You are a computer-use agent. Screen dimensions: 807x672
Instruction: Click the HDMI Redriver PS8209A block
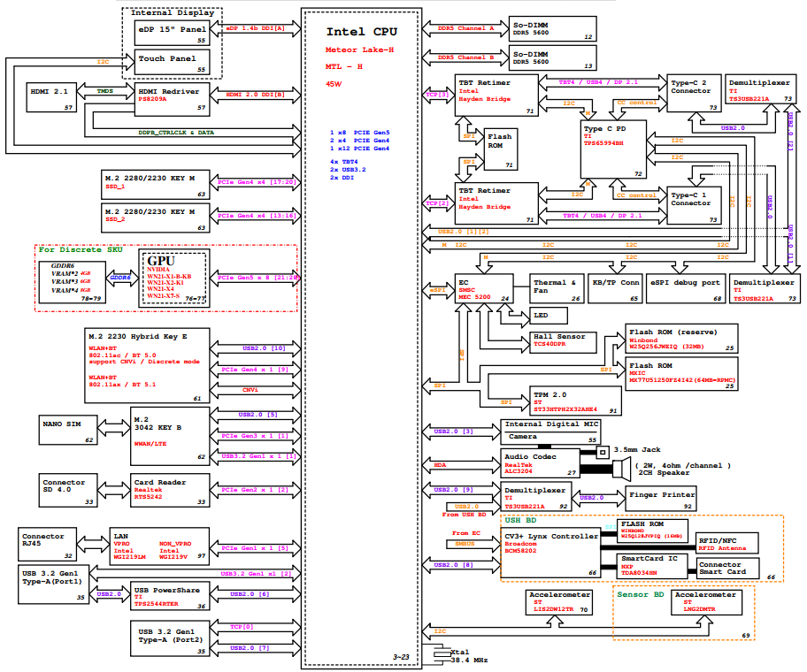click(172, 99)
